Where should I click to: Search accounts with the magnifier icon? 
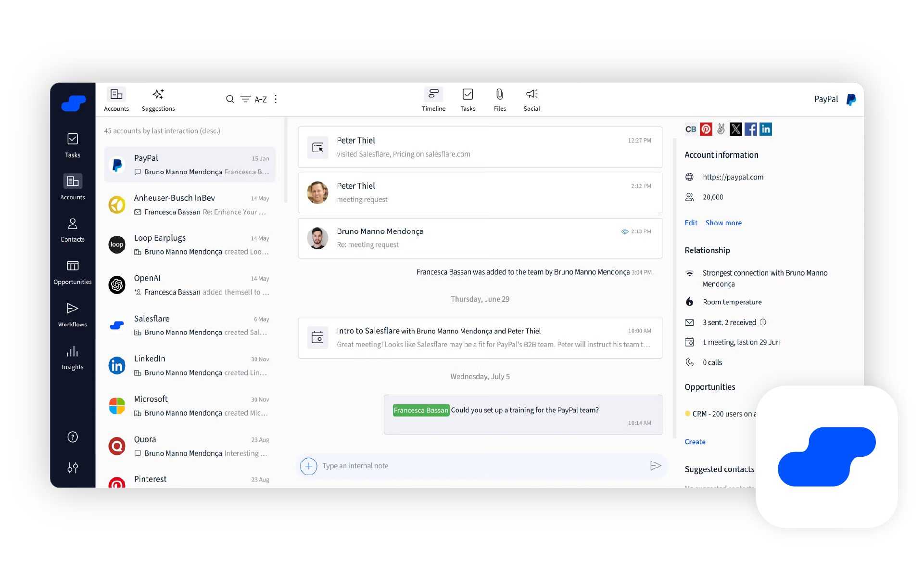tap(230, 99)
